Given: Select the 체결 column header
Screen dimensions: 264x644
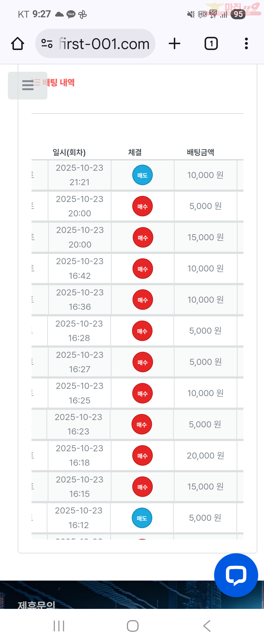Looking at the screenshot, I should click(135, 152).
